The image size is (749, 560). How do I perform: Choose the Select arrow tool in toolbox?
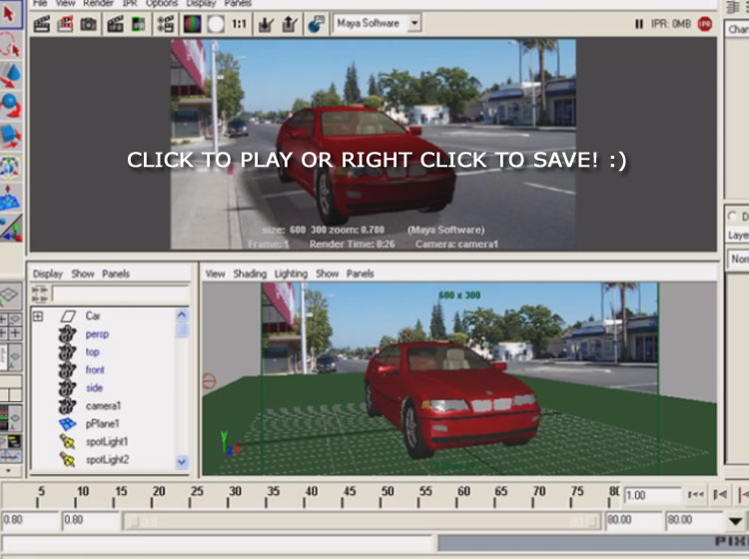click(x=11, y=15)
